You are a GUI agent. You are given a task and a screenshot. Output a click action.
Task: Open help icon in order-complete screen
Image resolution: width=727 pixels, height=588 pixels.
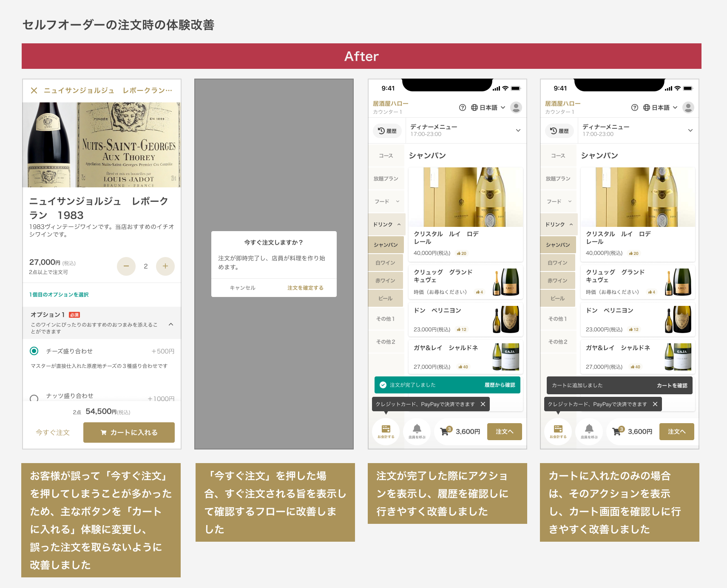tap(463, 107)
